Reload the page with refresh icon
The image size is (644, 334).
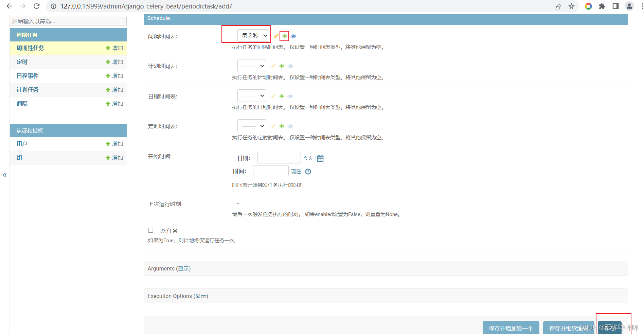pyautogui.click(x=37, y=6)
